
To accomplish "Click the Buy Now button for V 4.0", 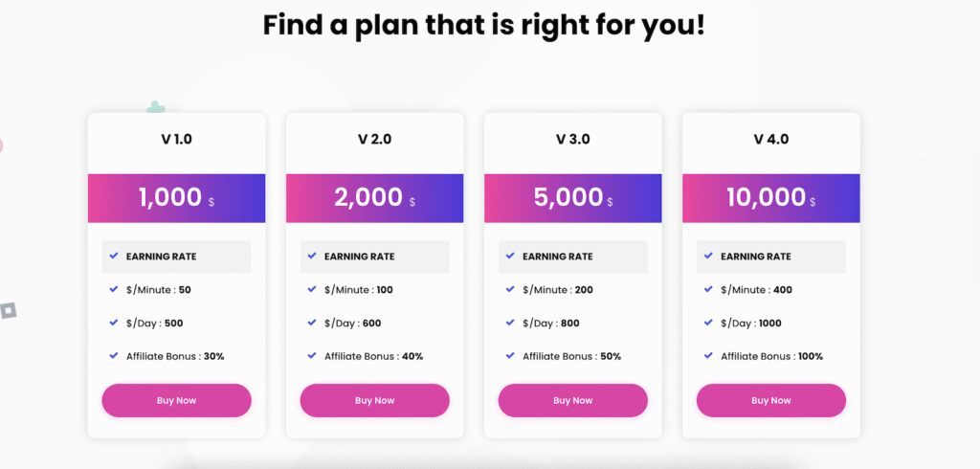I will click(770, 400).
